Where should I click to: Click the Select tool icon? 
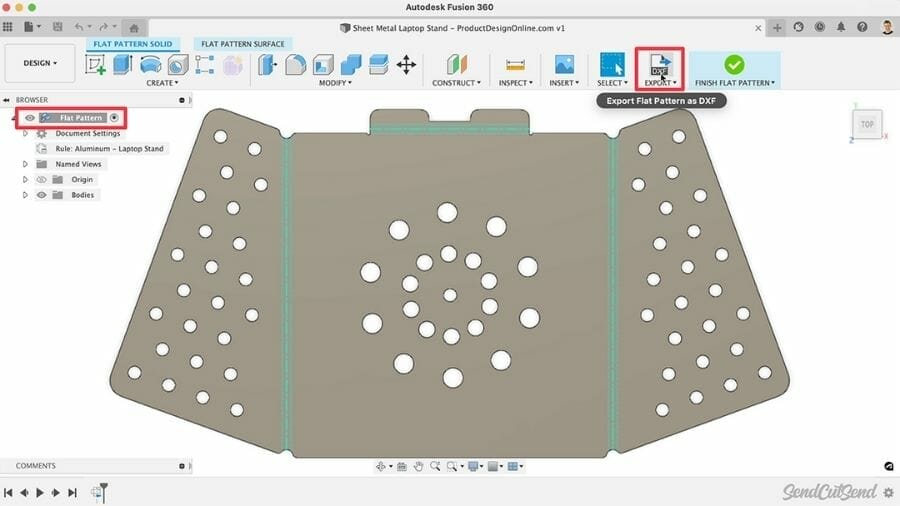tap(612, 64)
